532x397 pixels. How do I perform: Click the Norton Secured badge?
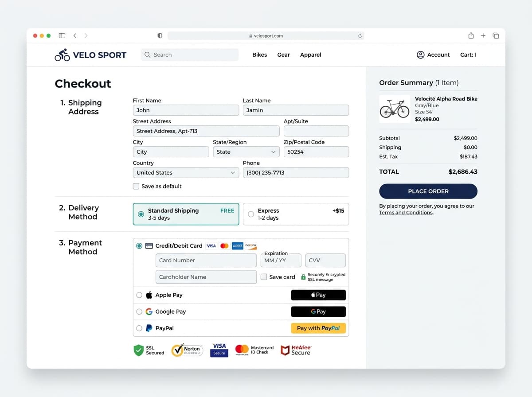tap(187, 350)
